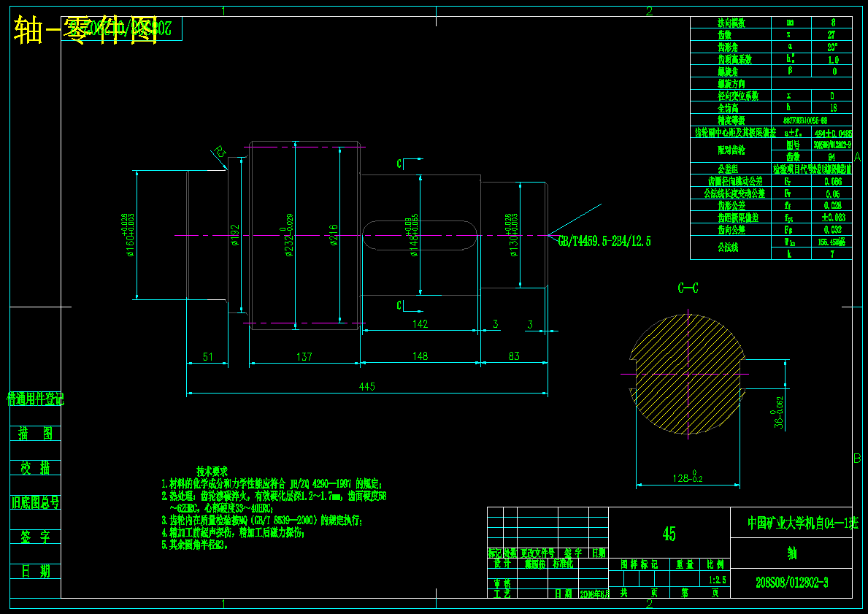Click the 全齿高 table cell

[x=731, y=108]
